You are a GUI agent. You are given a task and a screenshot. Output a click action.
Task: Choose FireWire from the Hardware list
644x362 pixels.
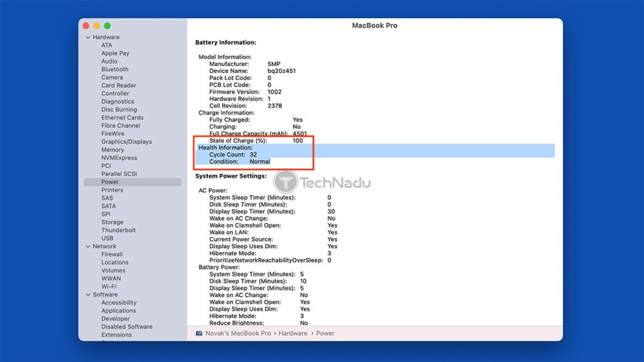(x=113, y=134)
